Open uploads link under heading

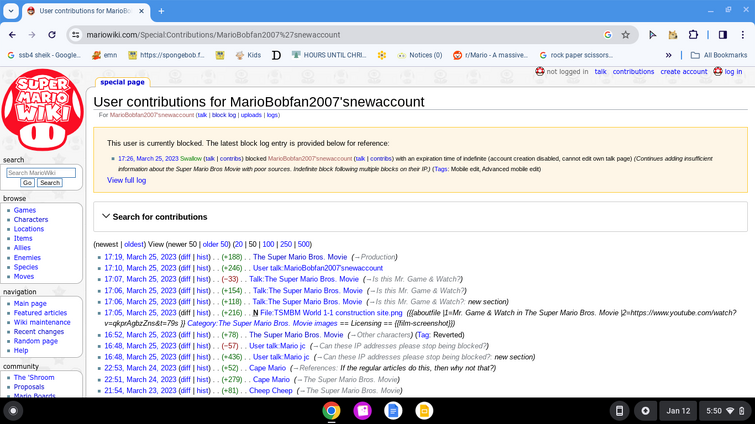[251, 115]
